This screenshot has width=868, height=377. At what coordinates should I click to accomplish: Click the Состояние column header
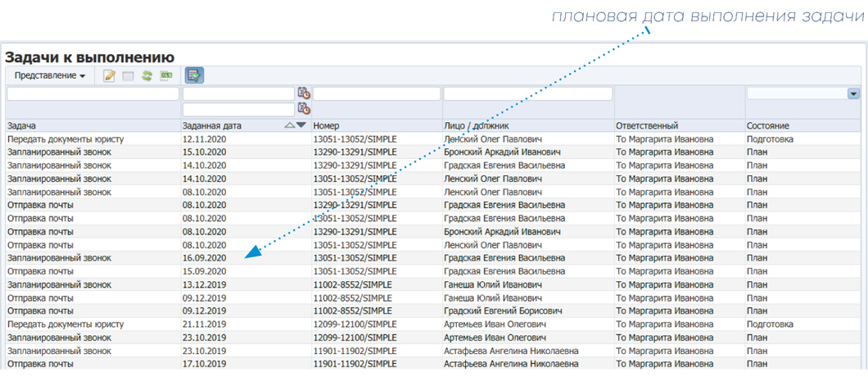[770, 126]
